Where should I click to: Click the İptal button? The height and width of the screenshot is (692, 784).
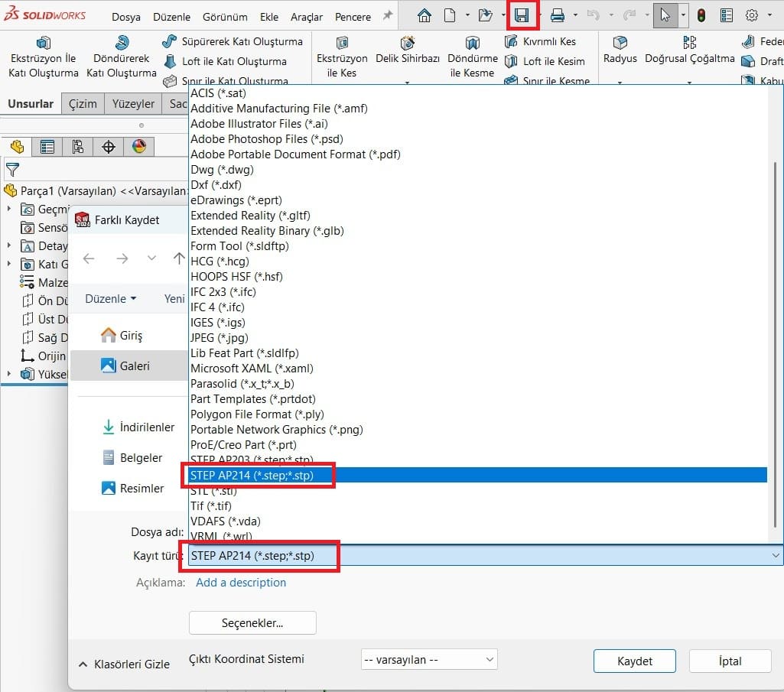tap(730, 661)
